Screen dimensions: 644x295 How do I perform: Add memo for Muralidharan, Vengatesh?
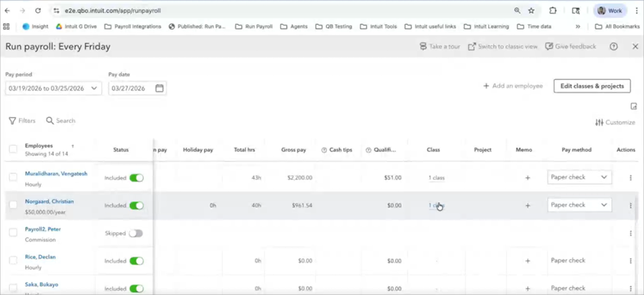tap(527, 178)
